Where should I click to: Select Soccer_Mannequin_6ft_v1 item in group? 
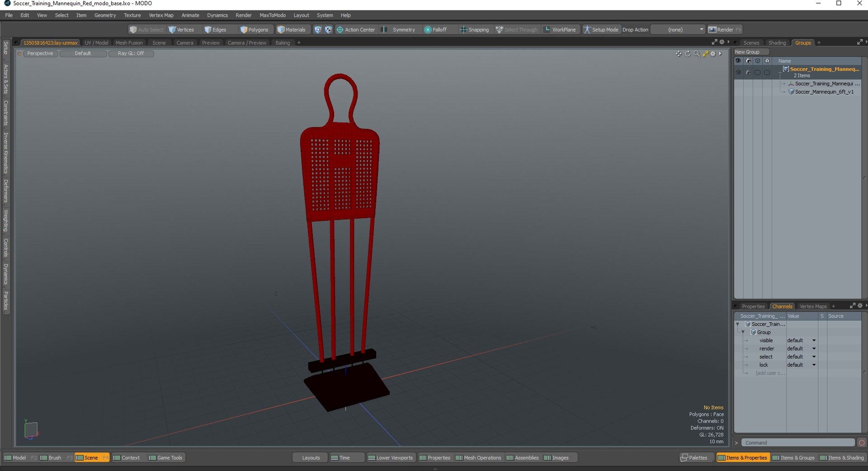point(824,92)
